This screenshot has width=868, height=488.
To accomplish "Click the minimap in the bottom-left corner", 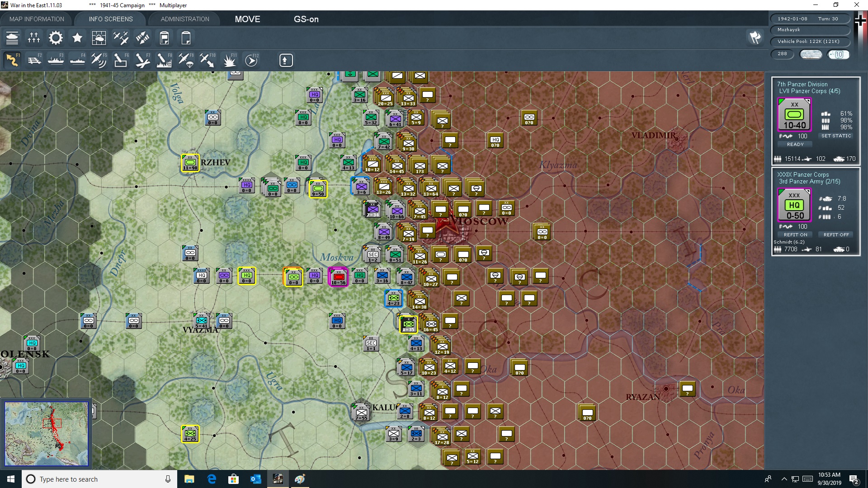I will pos(47,434).
